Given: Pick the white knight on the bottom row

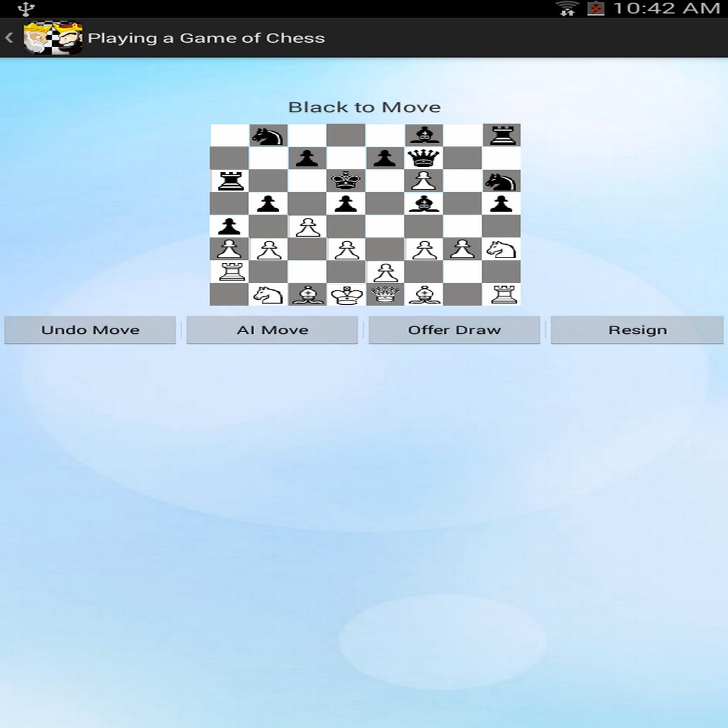Looking at the screenshot, I should tap(268, 295).
